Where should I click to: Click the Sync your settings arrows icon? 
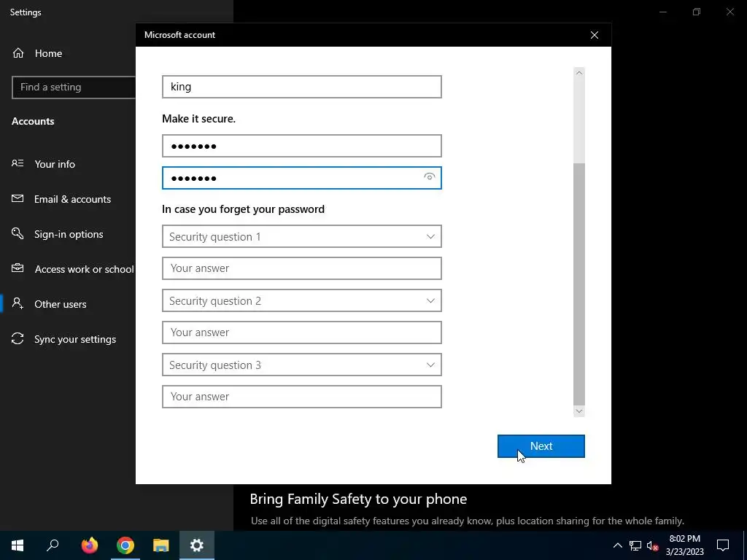pos(18,338)
